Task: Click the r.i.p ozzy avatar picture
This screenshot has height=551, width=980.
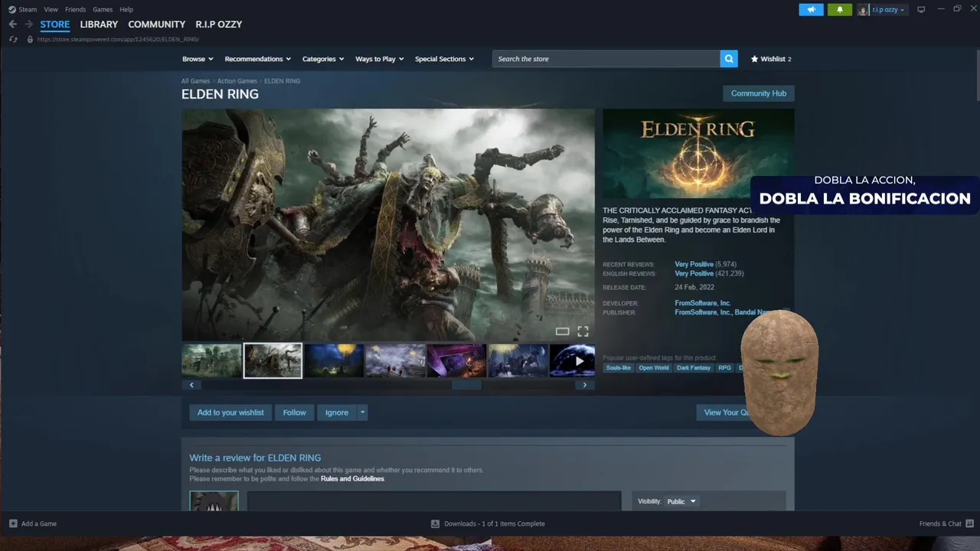Action: click(x=863, y=9)
